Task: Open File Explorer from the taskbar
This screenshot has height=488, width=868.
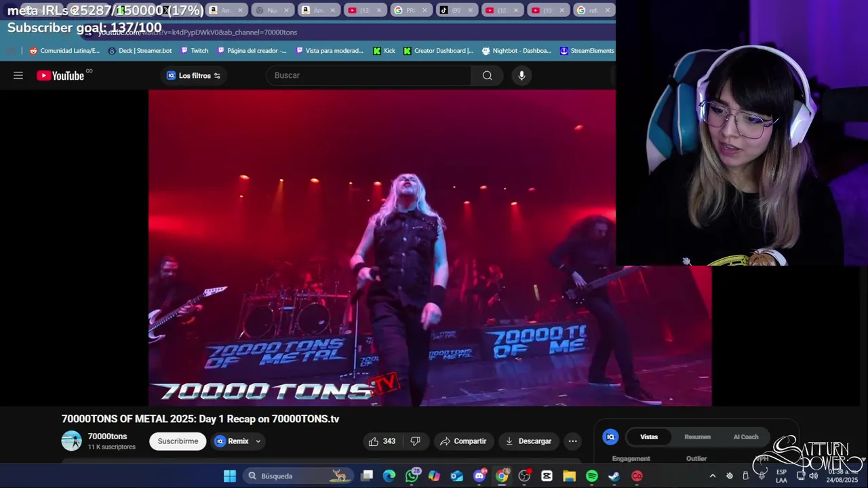Action: click(569, 476)
